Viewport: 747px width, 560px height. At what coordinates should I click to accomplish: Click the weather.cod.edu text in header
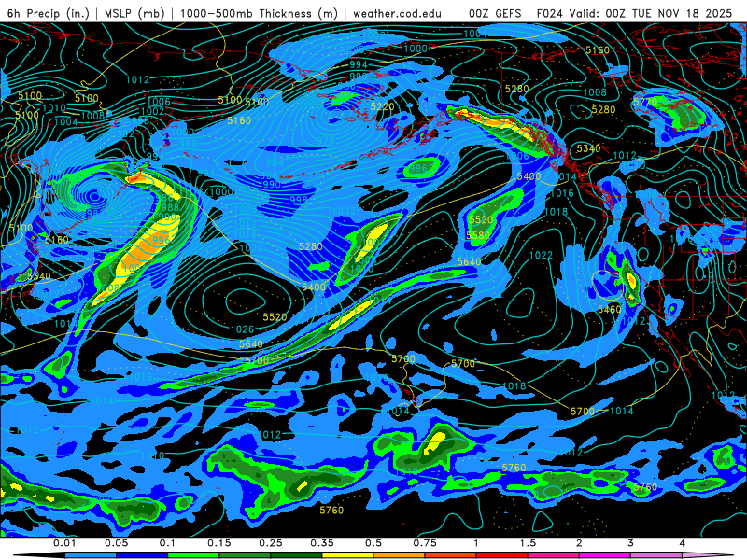pos(398,13)
